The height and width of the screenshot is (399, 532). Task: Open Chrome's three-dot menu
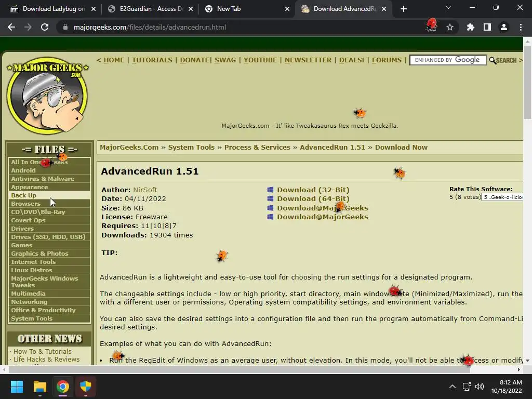tap(521, 27)
